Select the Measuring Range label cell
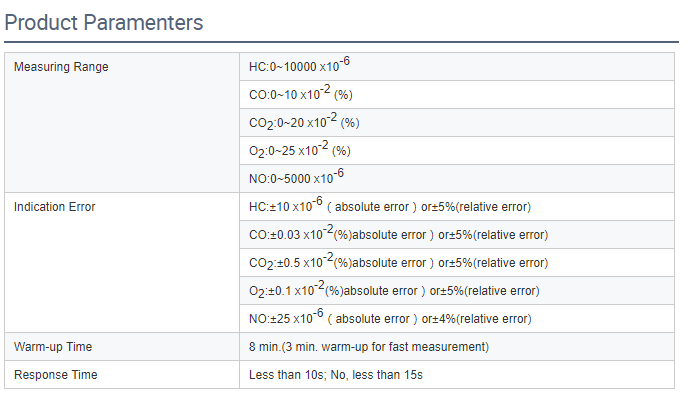 click(122, 122)
